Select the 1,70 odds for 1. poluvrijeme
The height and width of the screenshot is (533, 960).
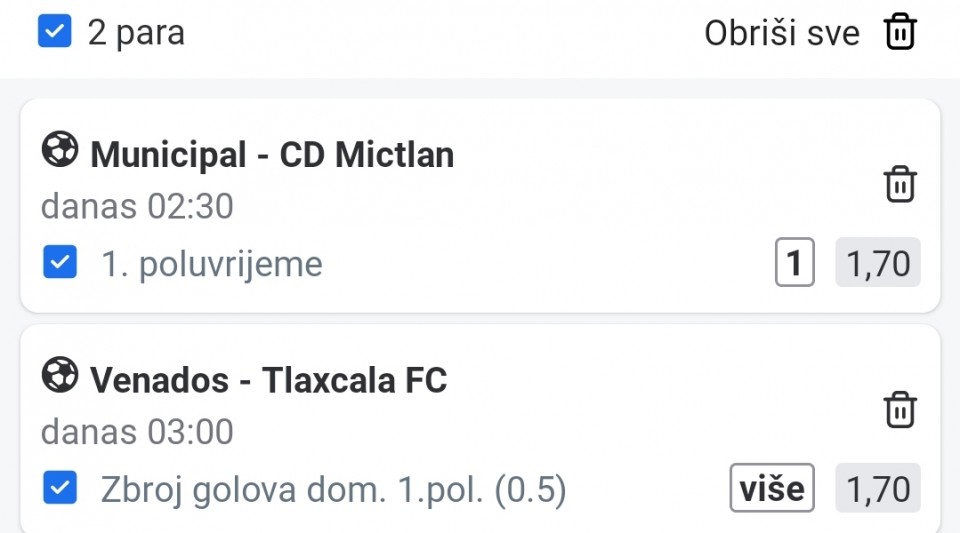pyautogui.click(x=877, y=264)
